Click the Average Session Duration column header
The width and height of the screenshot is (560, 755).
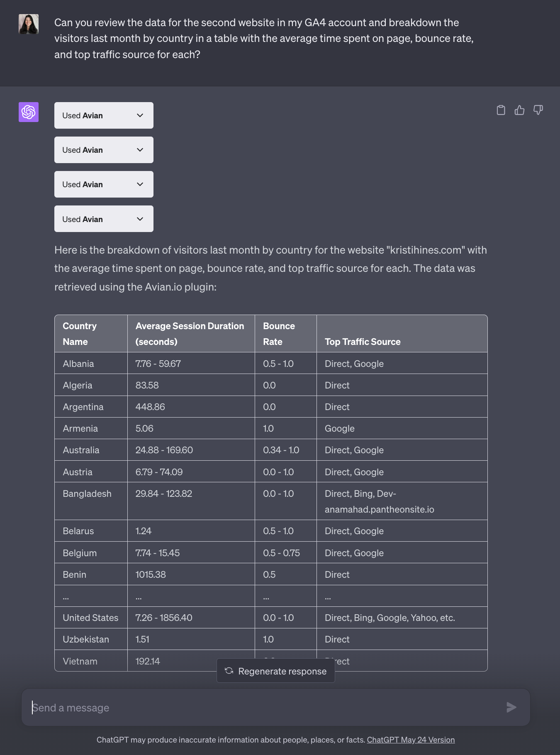[x=190, y=334]
